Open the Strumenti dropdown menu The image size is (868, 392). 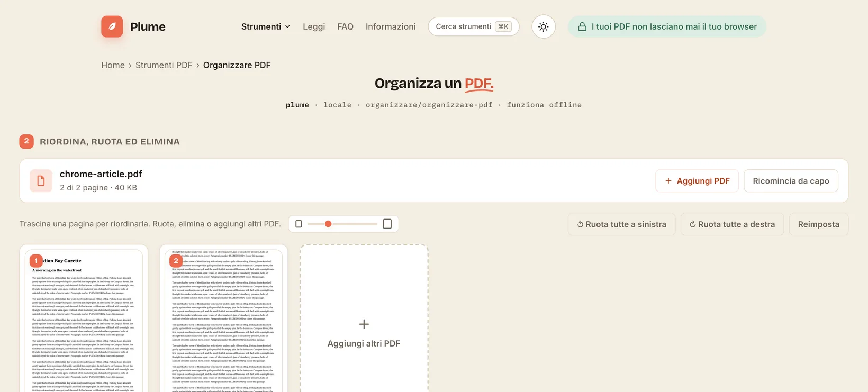[266, 26]
